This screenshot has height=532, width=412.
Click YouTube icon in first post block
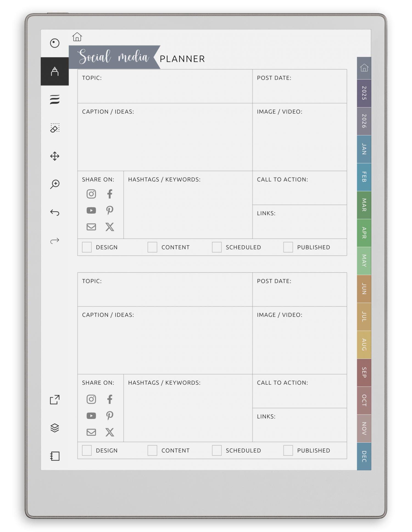point(91,211)
